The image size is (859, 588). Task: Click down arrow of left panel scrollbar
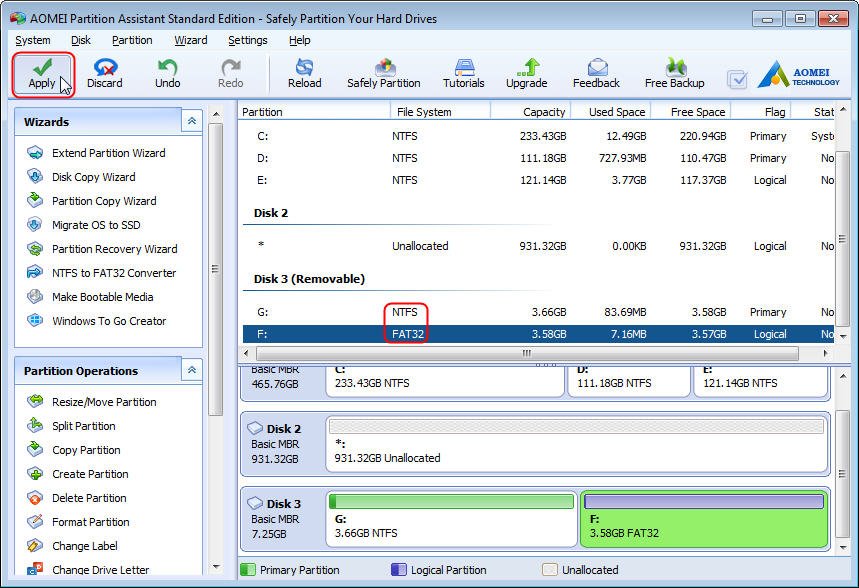tap(216, 567)
